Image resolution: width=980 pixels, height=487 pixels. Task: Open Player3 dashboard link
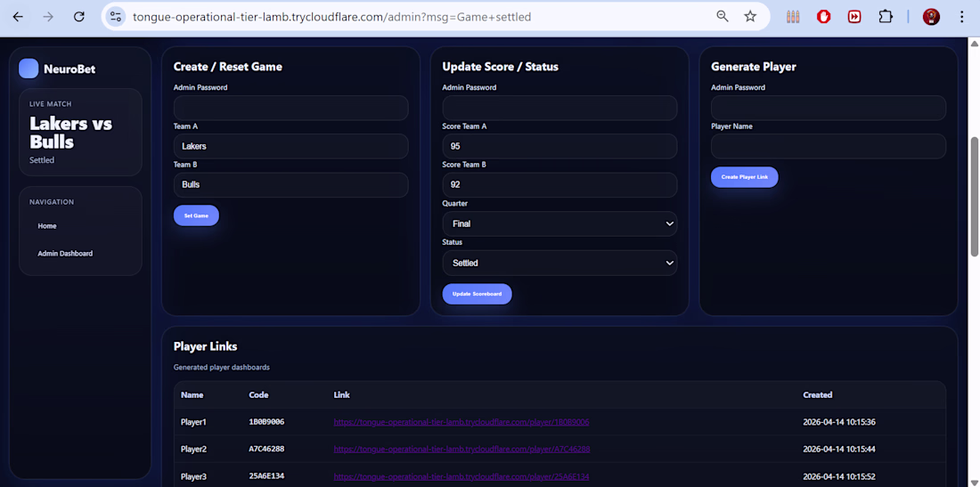click(x=461, y=476)
